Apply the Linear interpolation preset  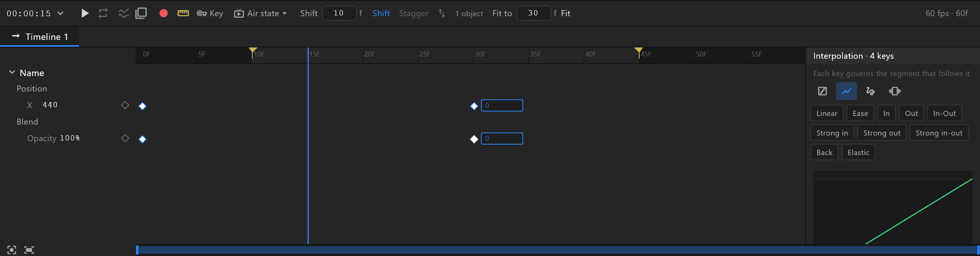click(827, 113)
